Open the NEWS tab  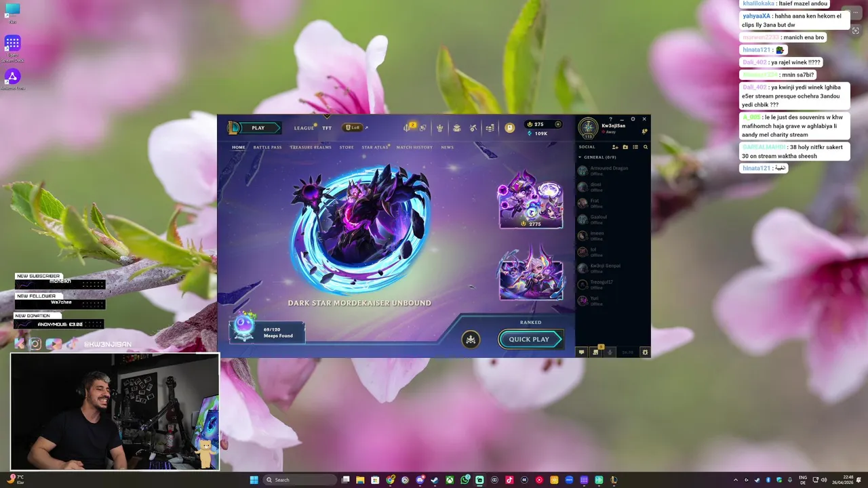[447, 147]
